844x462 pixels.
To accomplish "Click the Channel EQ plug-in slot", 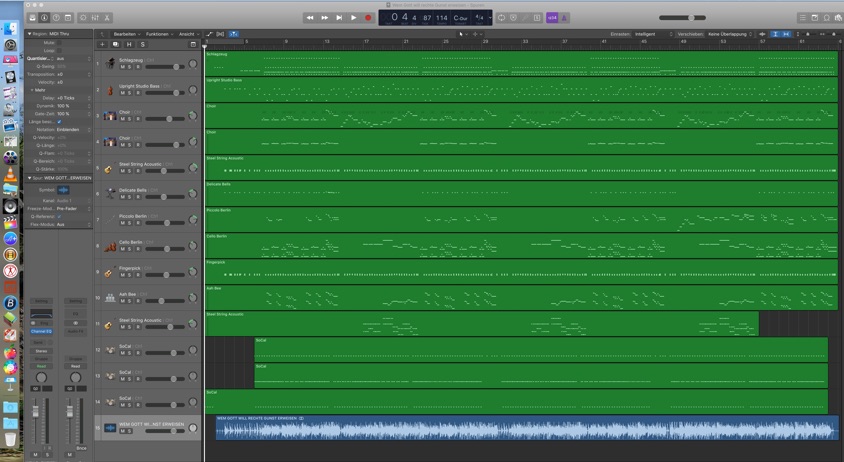I will coord(41,331).
